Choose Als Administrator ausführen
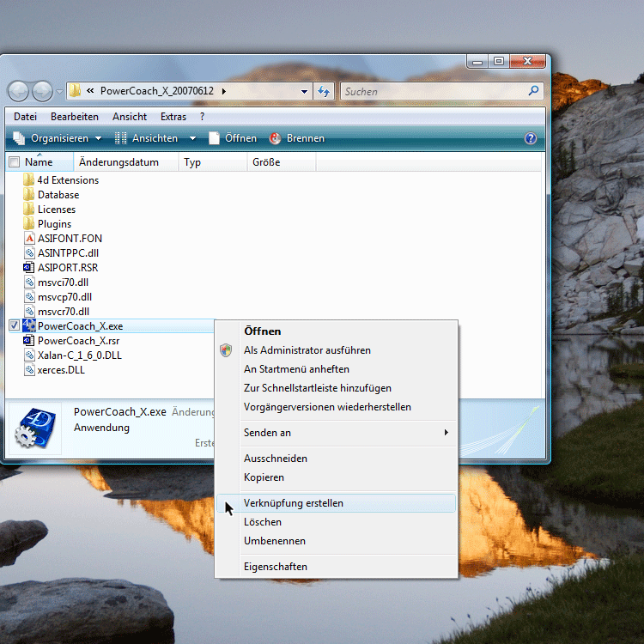 click(336, 350)
